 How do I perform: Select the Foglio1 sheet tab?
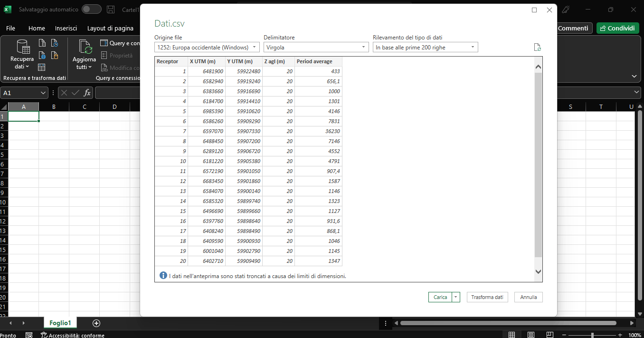pyautogui.click(x=60, y=323)
